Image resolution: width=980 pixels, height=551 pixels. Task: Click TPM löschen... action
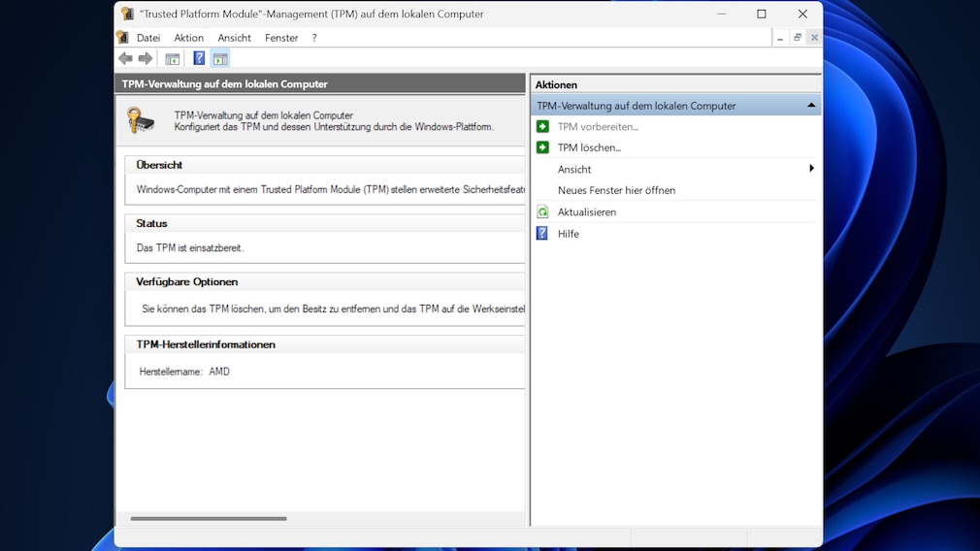click(589, 147)
